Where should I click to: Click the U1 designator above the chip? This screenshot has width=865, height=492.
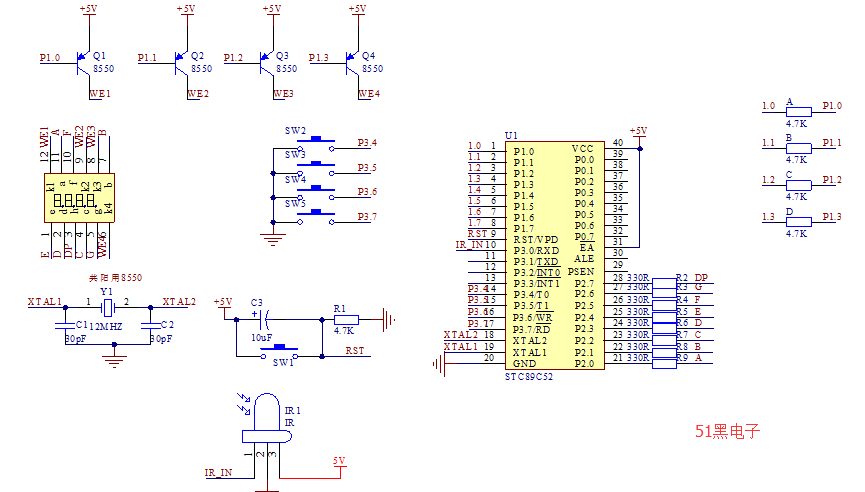click(511, 136)
